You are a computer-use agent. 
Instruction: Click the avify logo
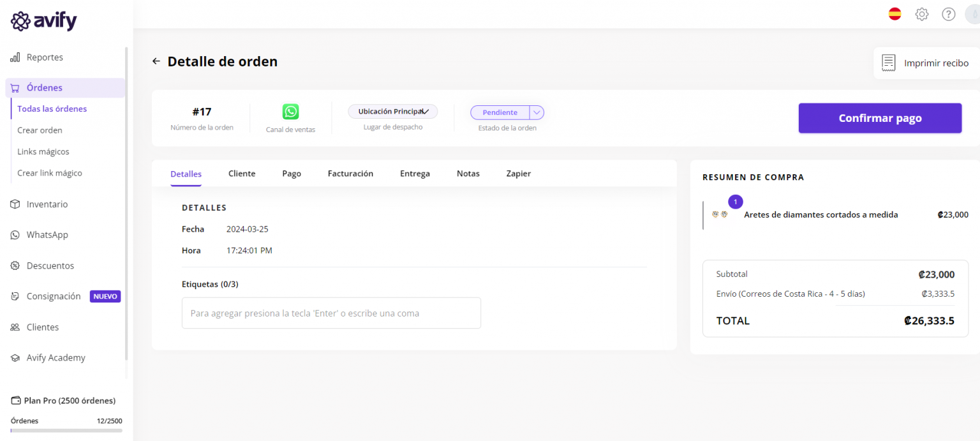click(x=44, y=21)
